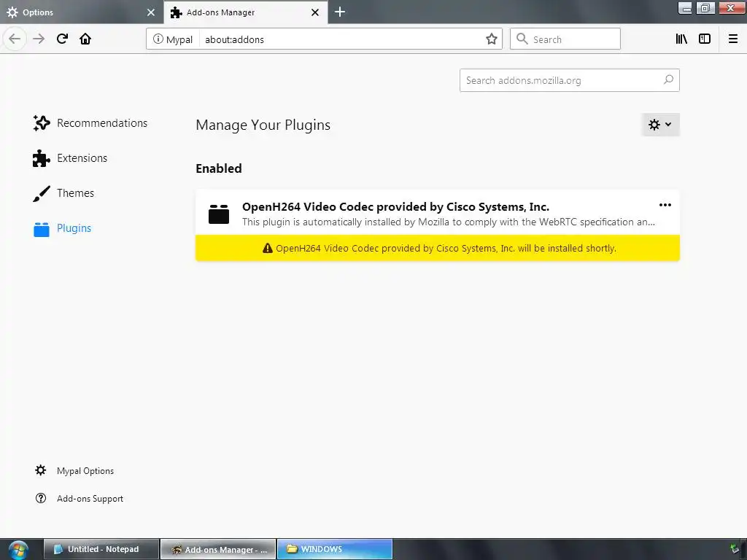Reload the current page

(62, 39)
